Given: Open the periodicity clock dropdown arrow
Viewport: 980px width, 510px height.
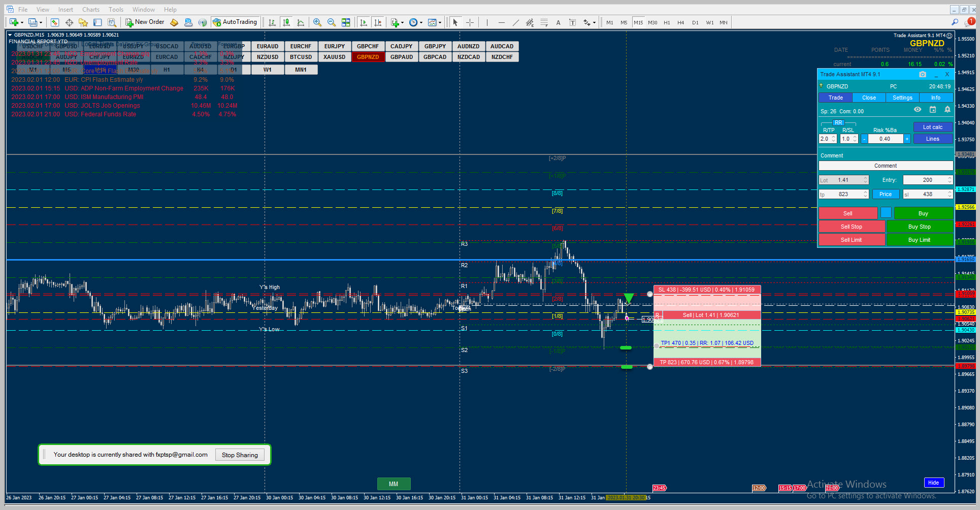Looking at the screenshot, I should (421, 22).
